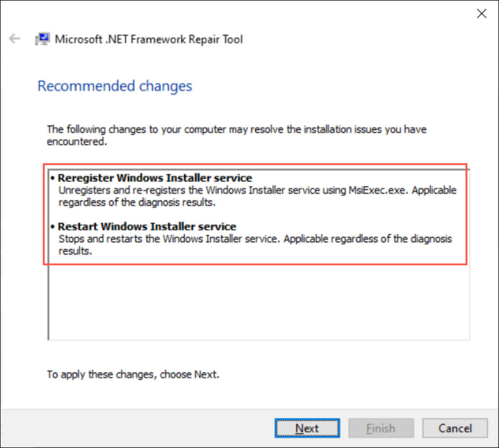Click the greyed-out Finish button
The width and height of the screenshot is (499, 448).
point(381,428)
